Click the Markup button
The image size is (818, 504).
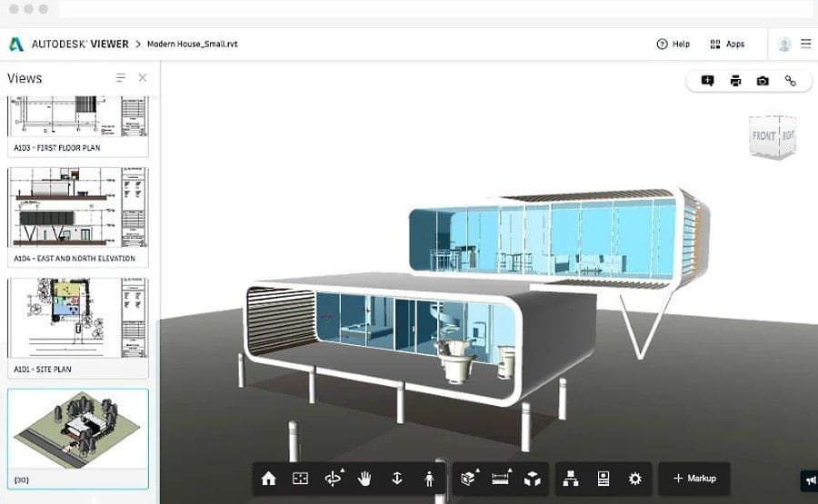[x=694, y=479]
